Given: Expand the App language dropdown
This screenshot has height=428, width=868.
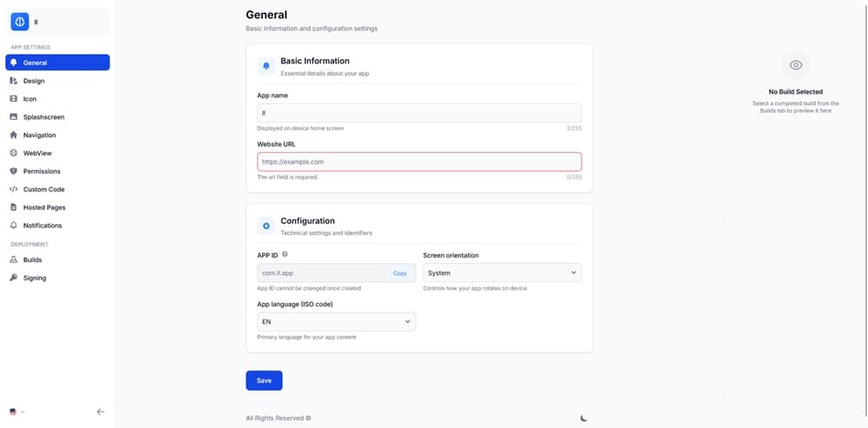Looking at the screenshot, I should [x=336, y=322].
